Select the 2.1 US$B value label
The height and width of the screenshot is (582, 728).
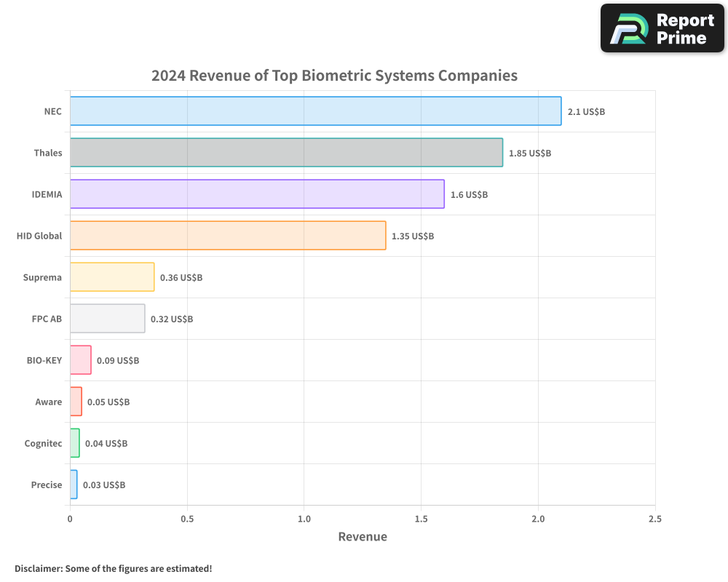tap(587, 112)
